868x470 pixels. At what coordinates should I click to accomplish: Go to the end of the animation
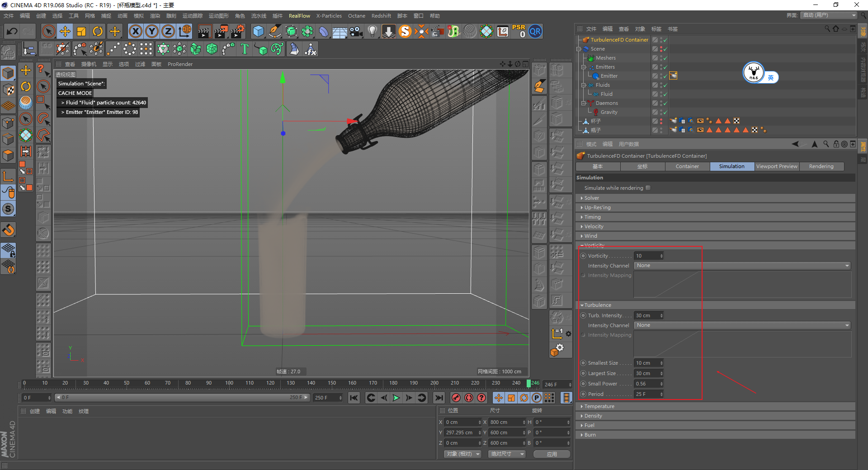tap(439, 398)
